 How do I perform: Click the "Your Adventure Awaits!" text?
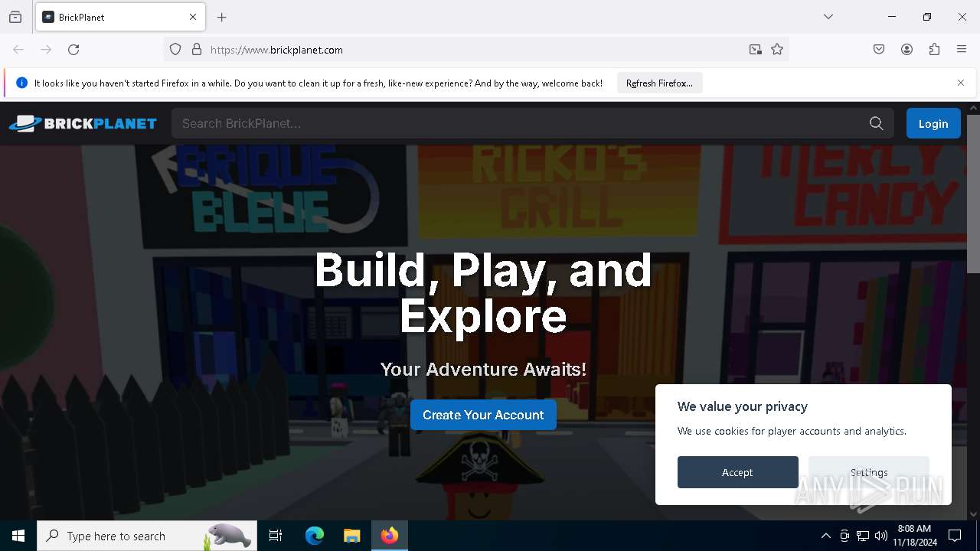(x=483, y=369)
